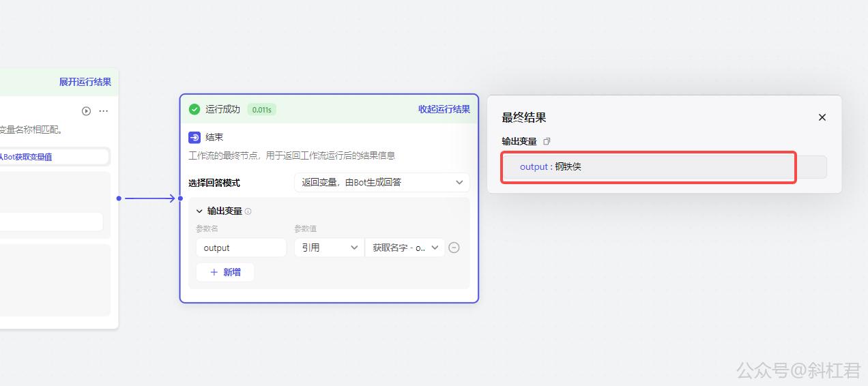The height and width of the screenshot is (386, 868).
Task: Run the left node with play icon
Action: click(86, 111)
